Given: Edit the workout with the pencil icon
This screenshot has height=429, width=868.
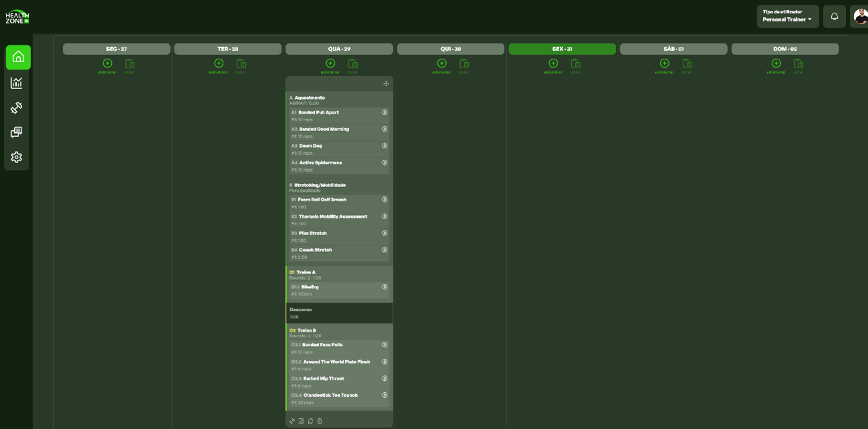Looking at the screenshot, I should [x=302, y=421].
